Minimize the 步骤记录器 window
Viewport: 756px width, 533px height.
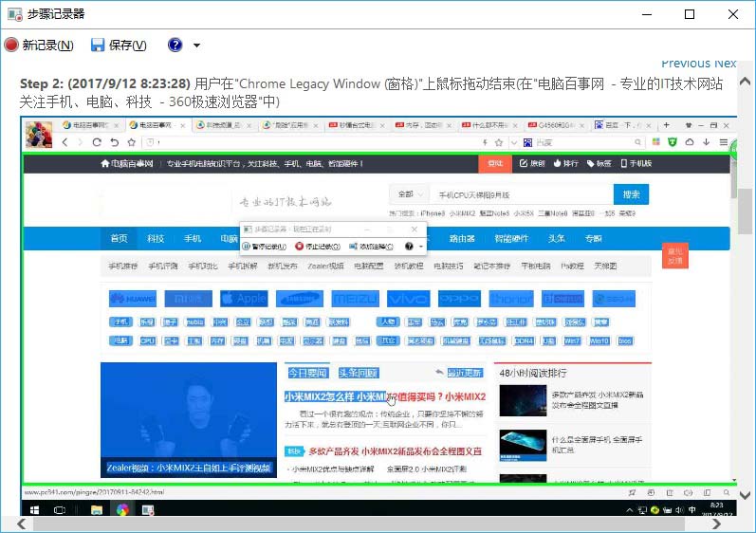coord(647,14)
